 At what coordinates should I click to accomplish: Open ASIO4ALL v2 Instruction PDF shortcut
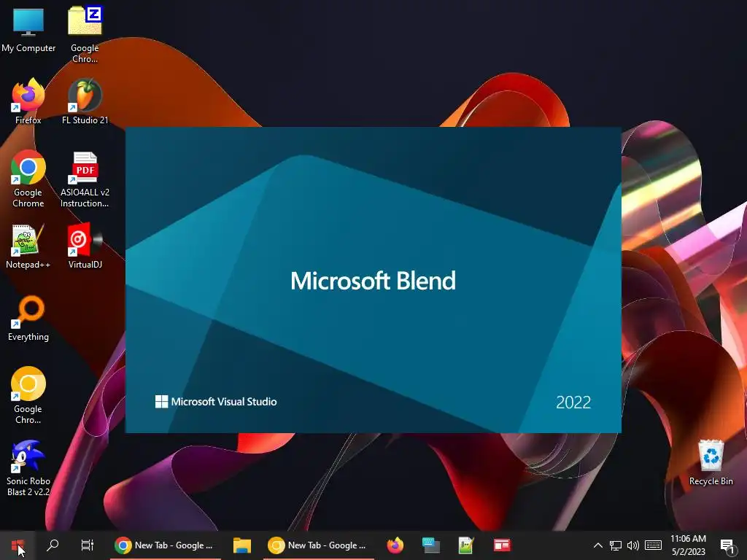coord(85,179)
